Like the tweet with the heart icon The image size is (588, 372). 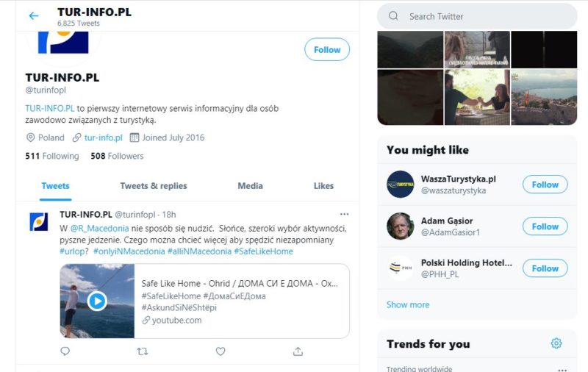point(220,351)
